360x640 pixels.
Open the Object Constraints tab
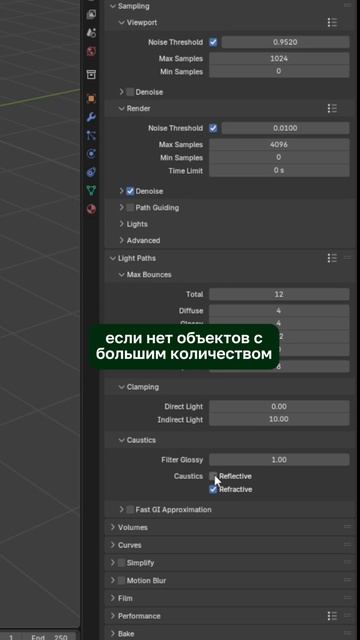click(91, 172)
